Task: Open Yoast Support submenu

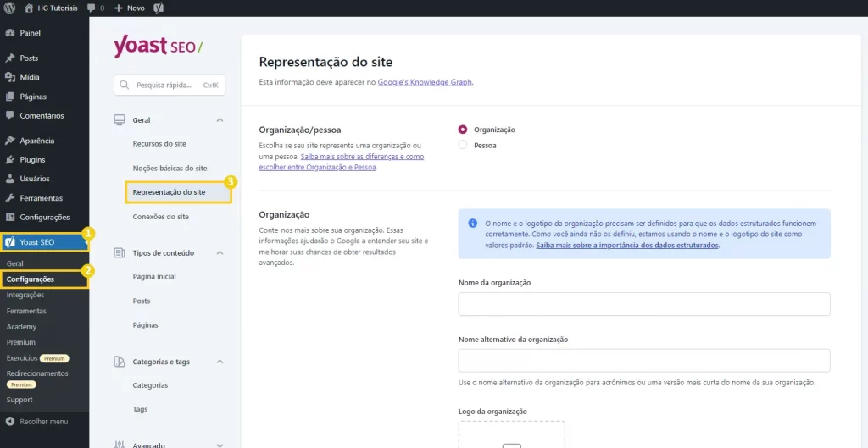Action: click(19, 400)
